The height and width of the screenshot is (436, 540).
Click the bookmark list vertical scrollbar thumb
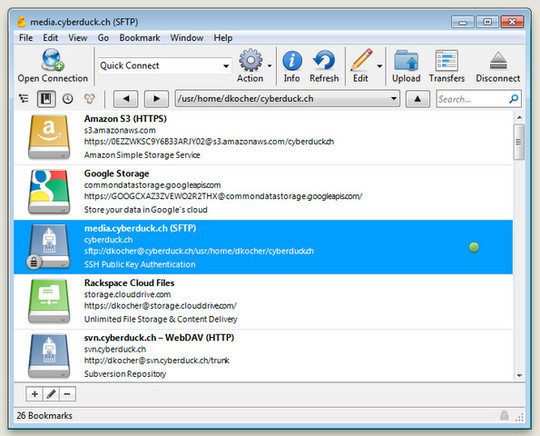519,142
